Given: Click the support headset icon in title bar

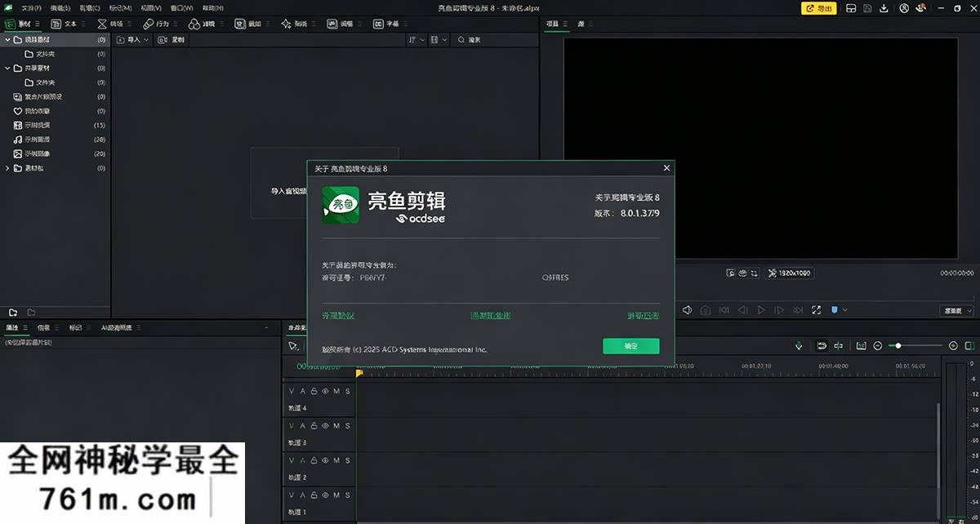Looking at the screenshot, I should tap(921, 8).
